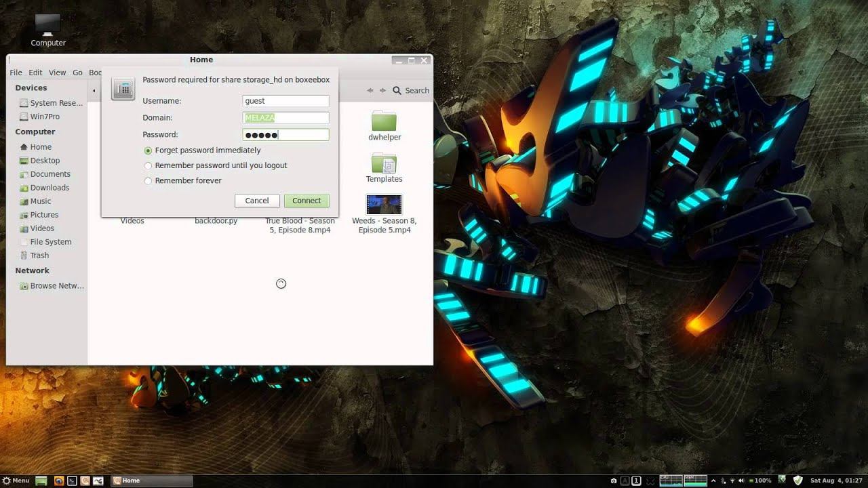Click the Domain field containing MELAZA

[285, 118]
